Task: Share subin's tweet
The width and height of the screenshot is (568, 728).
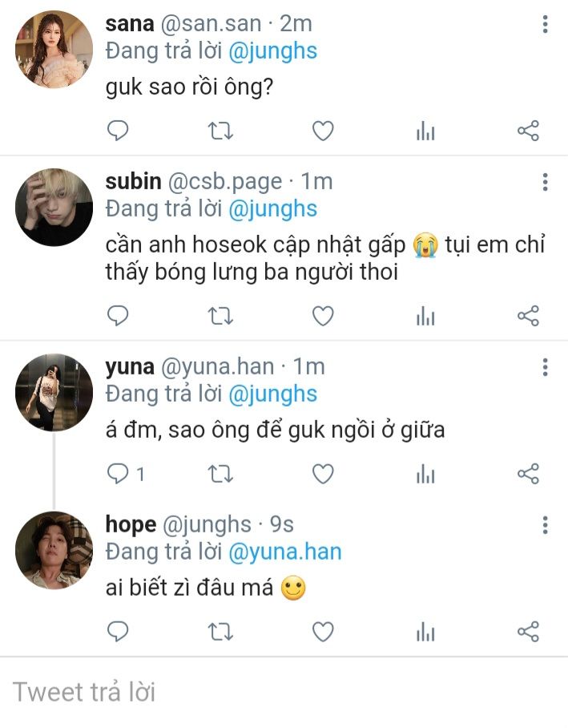Action: [528, 316]
